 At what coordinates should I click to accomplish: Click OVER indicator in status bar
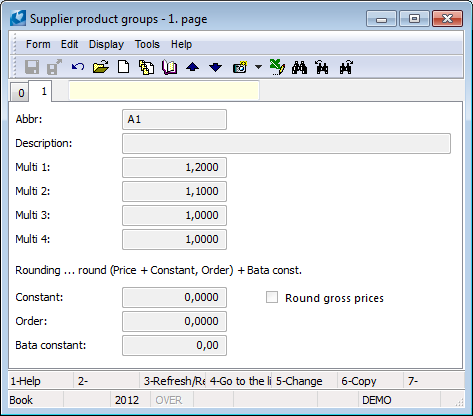click(x=169, y=400)
